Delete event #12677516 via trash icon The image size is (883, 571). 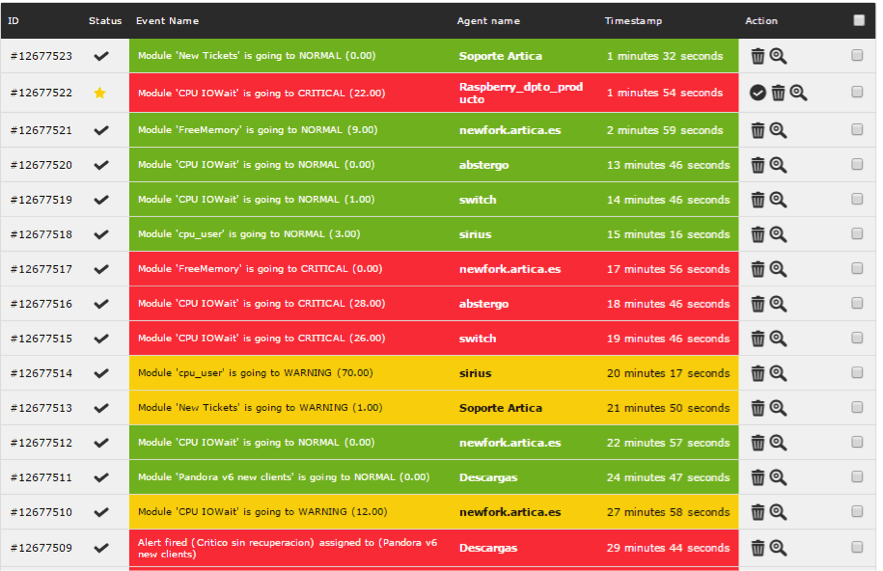[757, 304]
